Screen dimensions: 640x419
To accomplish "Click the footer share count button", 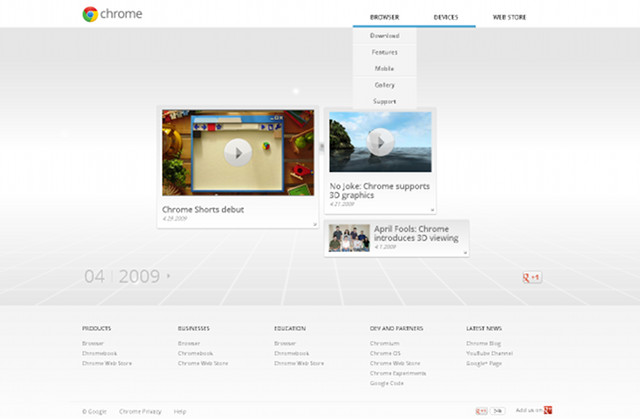I will (498, 411).
